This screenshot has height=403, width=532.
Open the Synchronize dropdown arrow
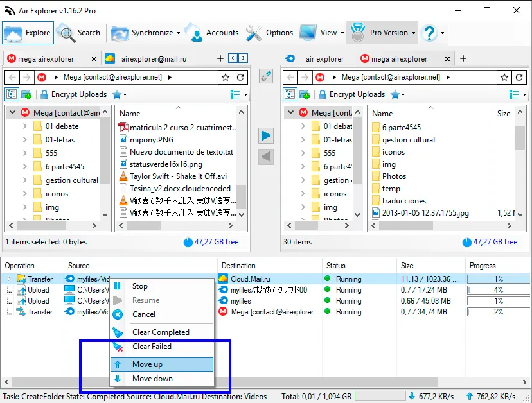pyautogui.click(x=178, y=33)
